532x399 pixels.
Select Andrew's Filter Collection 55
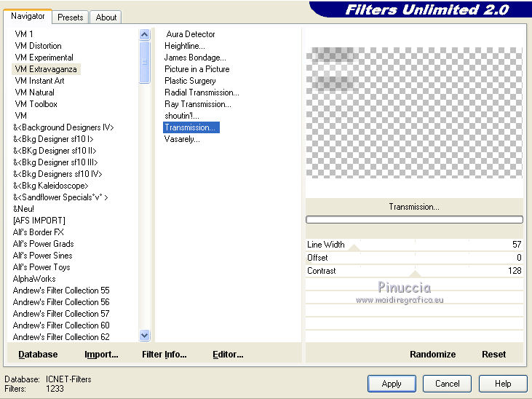point(61,290)
